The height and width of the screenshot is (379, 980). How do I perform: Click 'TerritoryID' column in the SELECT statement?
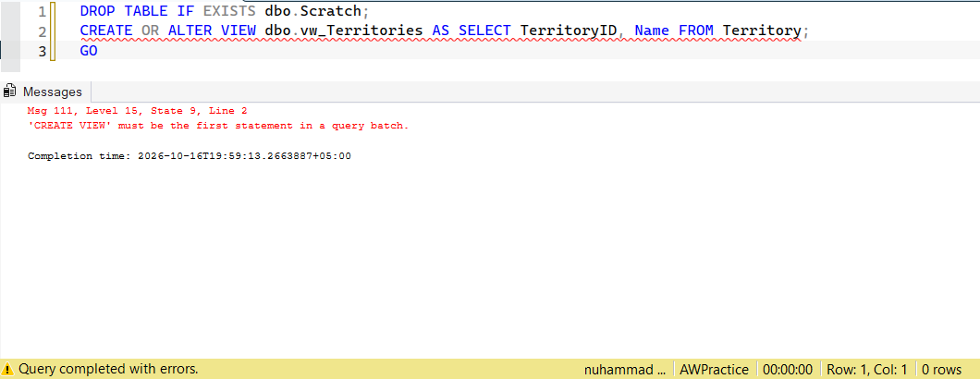(569, 31)
